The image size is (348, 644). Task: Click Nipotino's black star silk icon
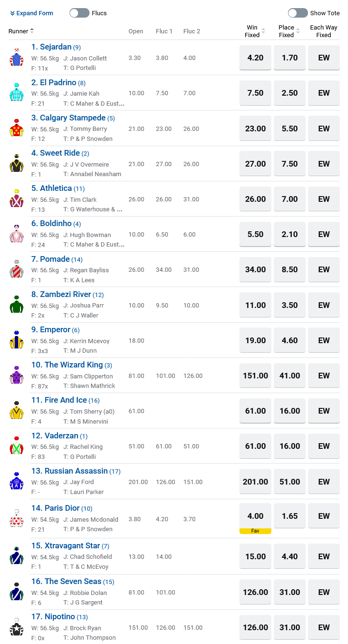pos(17,627)
